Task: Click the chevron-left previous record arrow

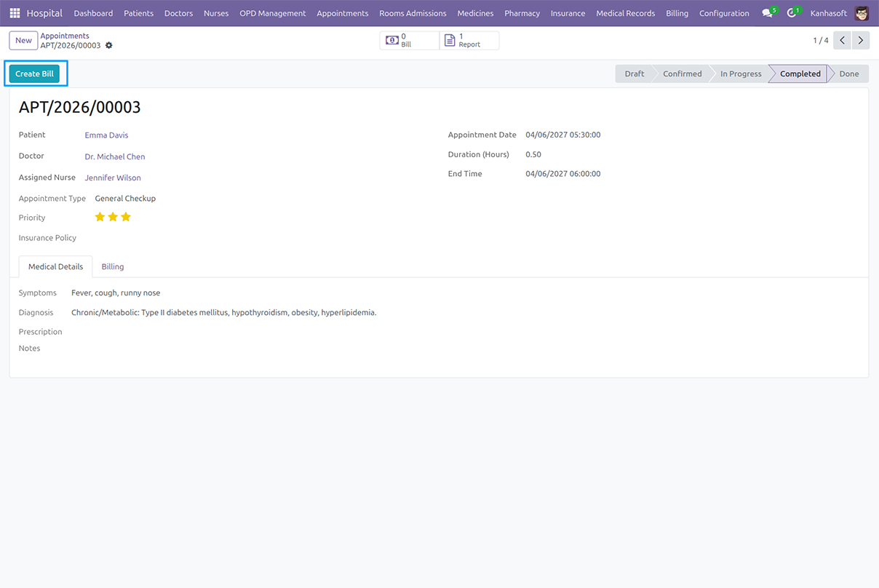Action: click(842, 40)
